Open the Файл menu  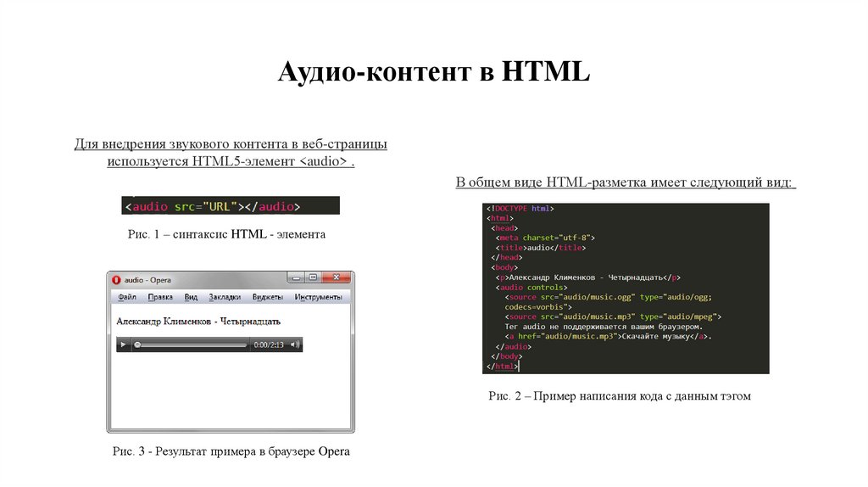point(127,297)
